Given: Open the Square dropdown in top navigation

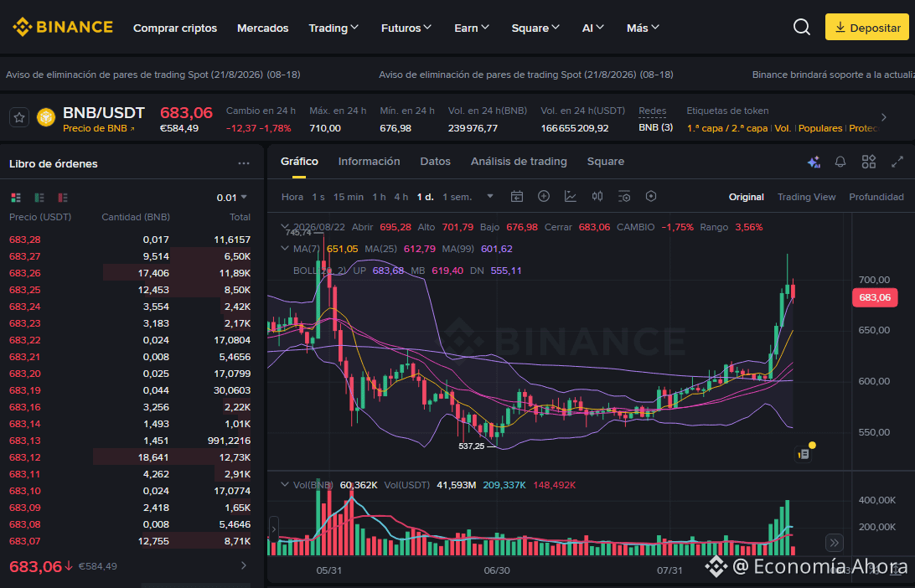Looking at the screenshot, I should (x=535, y=28).
